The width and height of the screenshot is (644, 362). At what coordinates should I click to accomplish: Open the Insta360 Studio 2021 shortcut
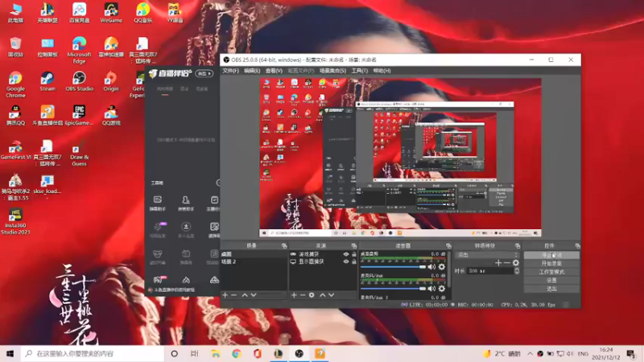(x=15, y=221)
